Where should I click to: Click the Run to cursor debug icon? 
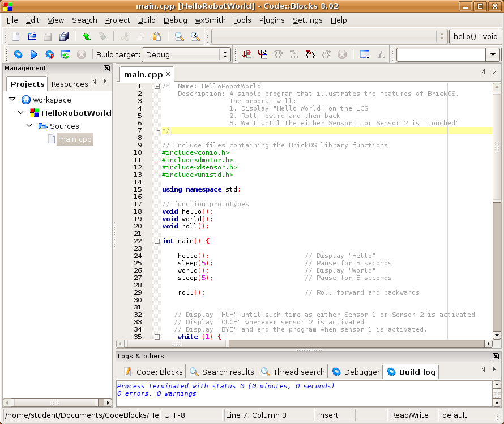click(263, 54)
